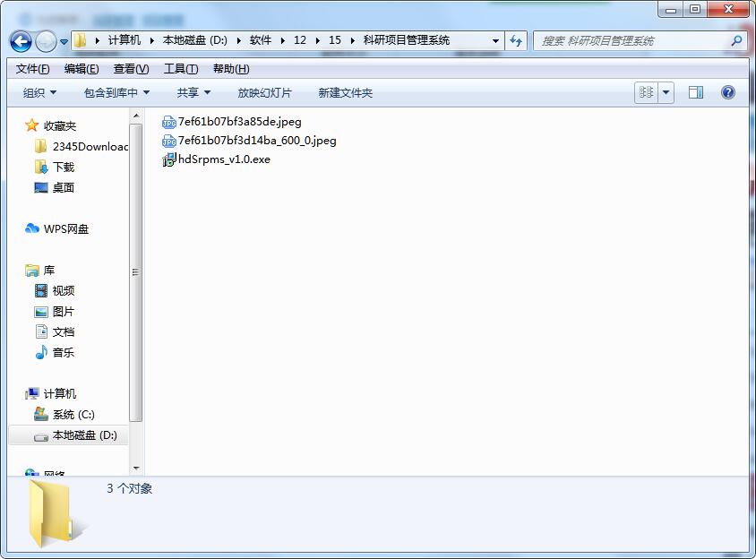
Task: Toggle the preview pane button
Action: tap(695, 92)
